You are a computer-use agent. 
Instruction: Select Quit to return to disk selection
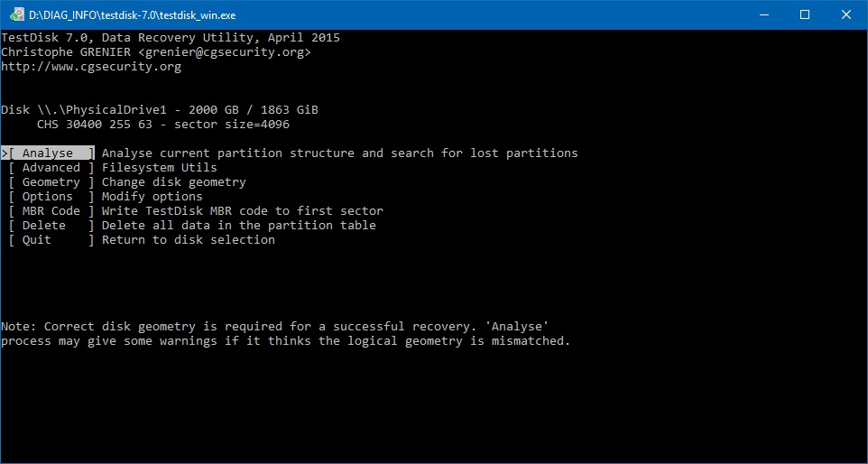51,240
